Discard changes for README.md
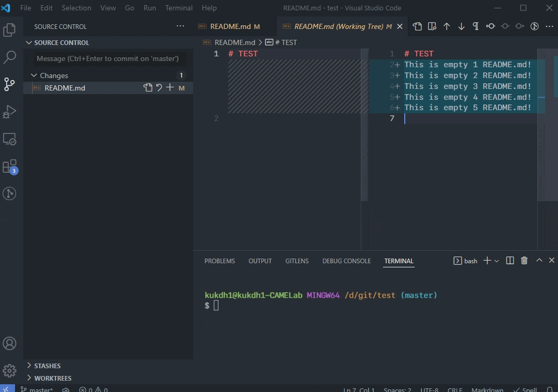The width and height of the screenshot is (558, 392). tap(159, 87)
